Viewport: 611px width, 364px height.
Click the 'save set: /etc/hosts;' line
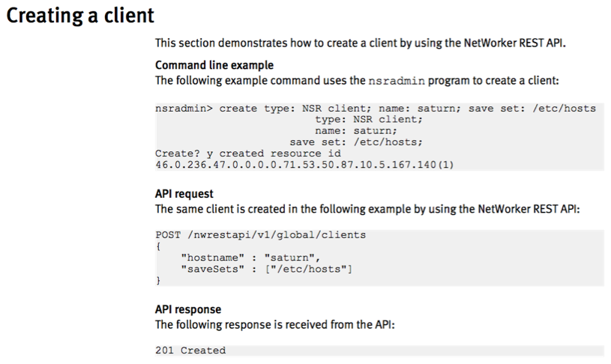click(356, 142)
